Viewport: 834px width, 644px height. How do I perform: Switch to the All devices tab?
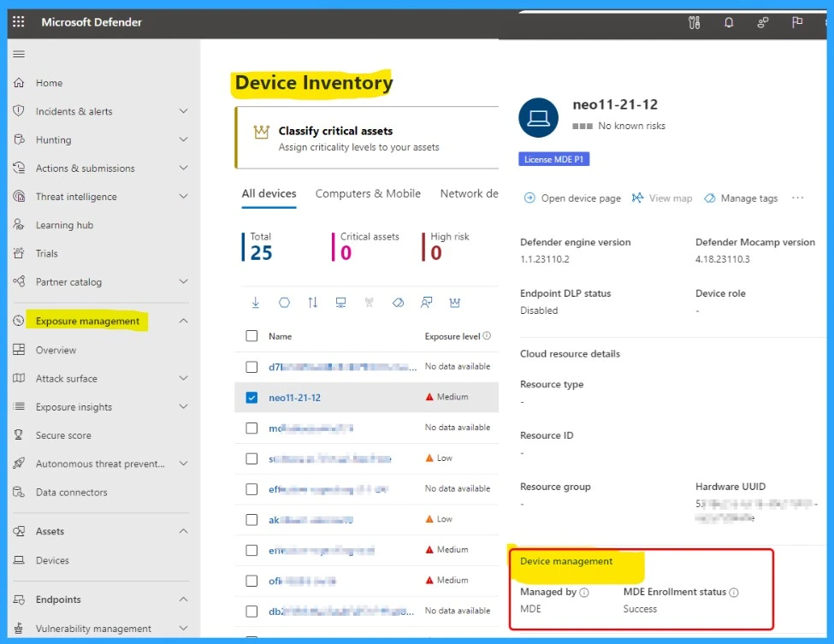(x=269, y=193)
